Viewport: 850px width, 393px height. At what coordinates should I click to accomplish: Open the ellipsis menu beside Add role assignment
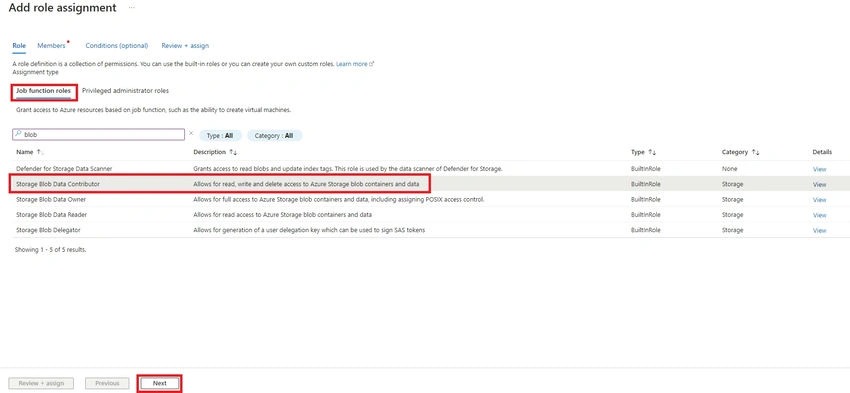(132, 8)
